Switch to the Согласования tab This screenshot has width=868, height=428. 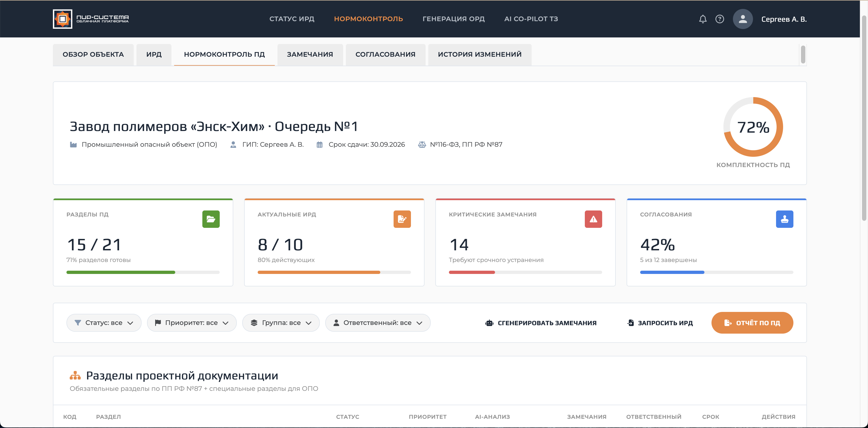385,55
